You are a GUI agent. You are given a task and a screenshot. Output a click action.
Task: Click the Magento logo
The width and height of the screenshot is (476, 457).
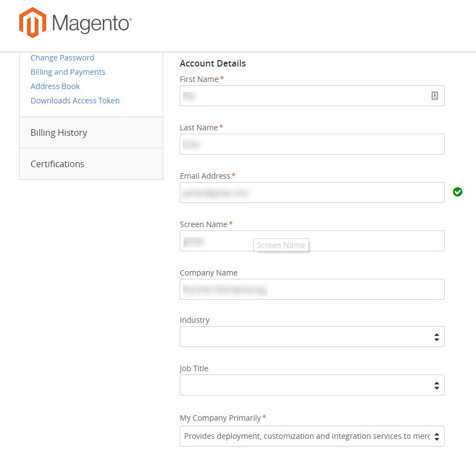pos(74,23)
